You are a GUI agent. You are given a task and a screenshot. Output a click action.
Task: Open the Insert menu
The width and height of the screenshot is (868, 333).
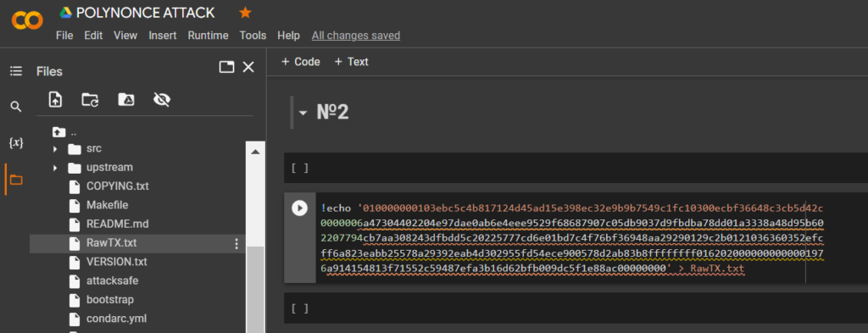click(162, 36)
